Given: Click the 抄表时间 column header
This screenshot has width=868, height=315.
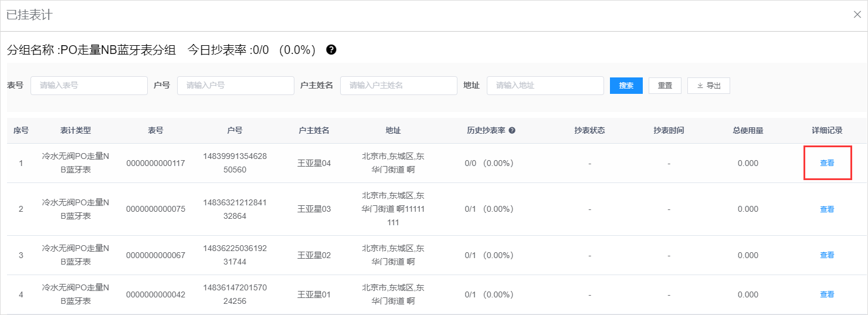Looking at the screenshot, I should click(x=669, y=131).
